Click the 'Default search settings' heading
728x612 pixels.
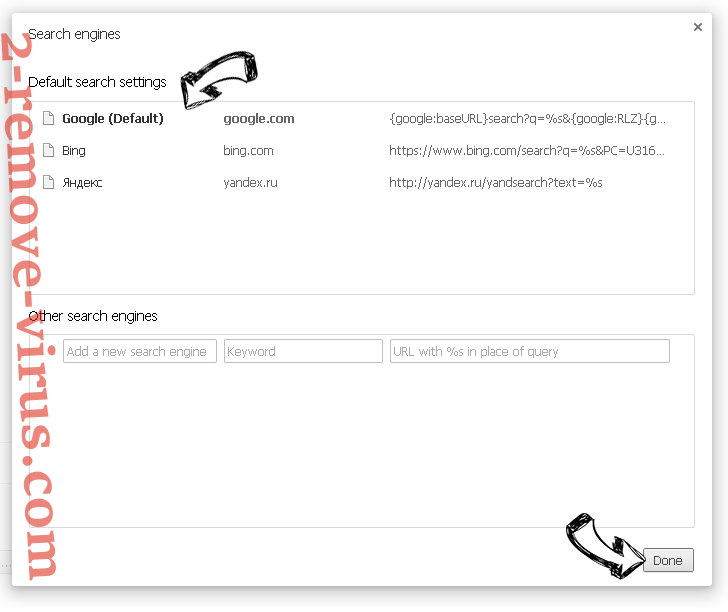pos(98,82)
